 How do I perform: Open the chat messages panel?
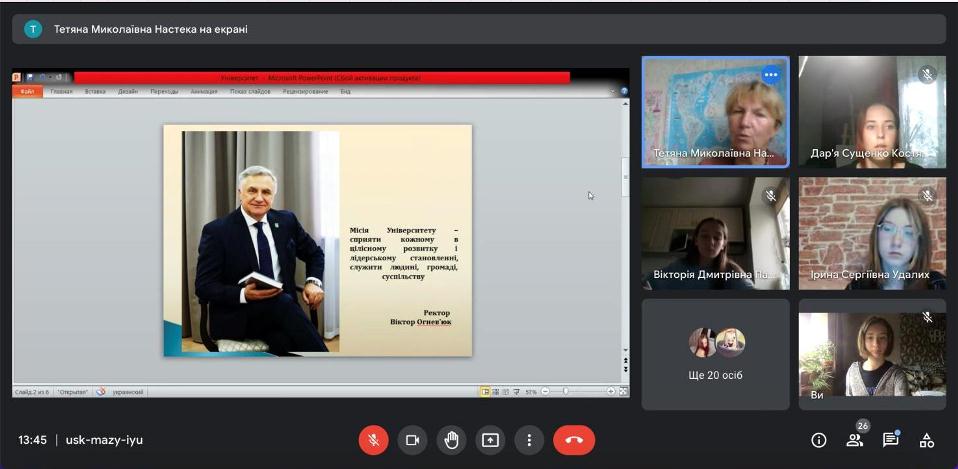(x=891, y=440)
